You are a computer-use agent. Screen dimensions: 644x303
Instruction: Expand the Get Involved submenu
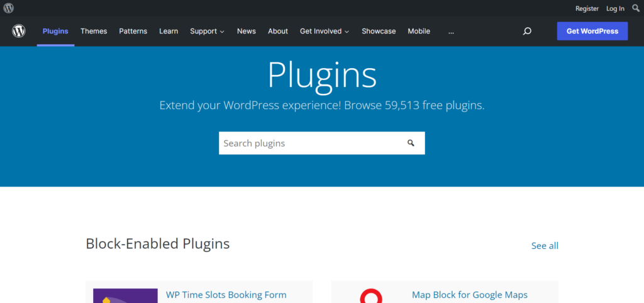(325, 31)
